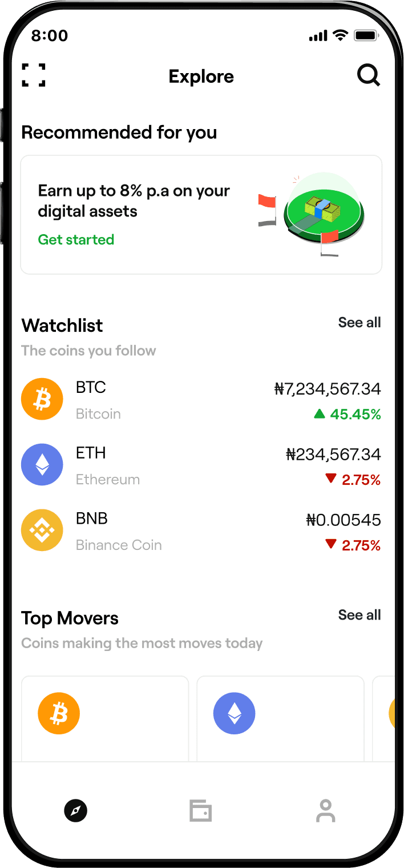Tap the Ethereum icon in Watchlist

coord(42,465)
